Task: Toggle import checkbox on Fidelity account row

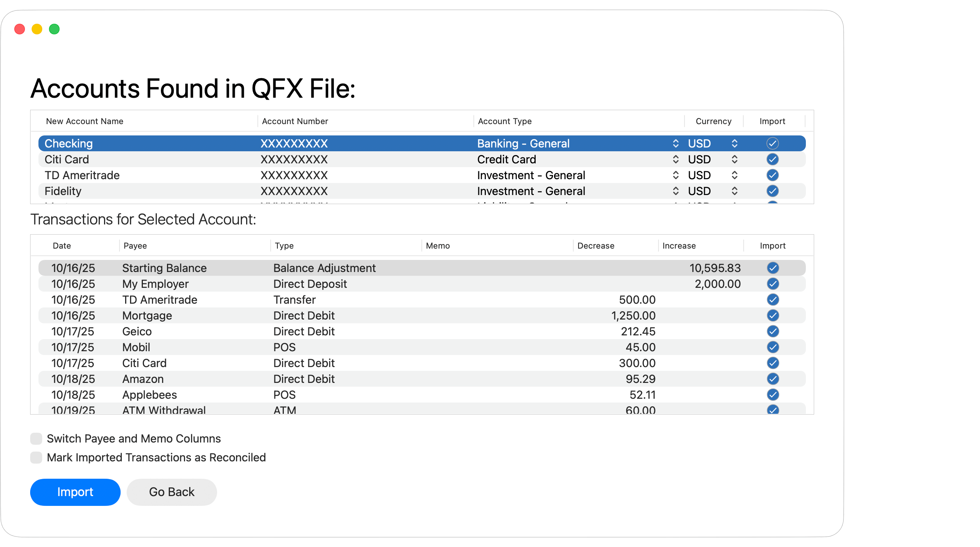Action: 773,191
